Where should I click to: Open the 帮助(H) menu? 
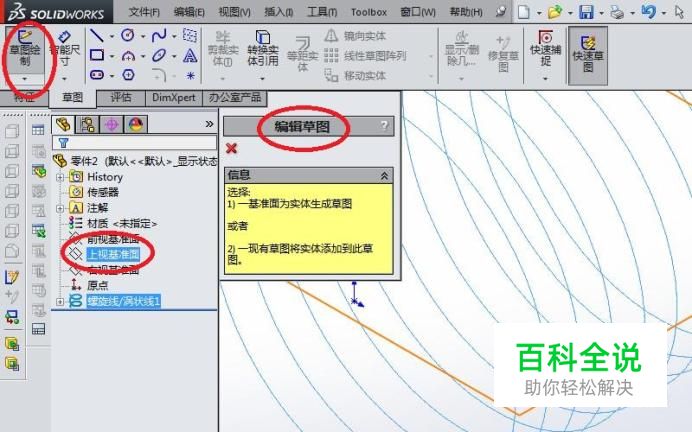(x=466, y=12)
